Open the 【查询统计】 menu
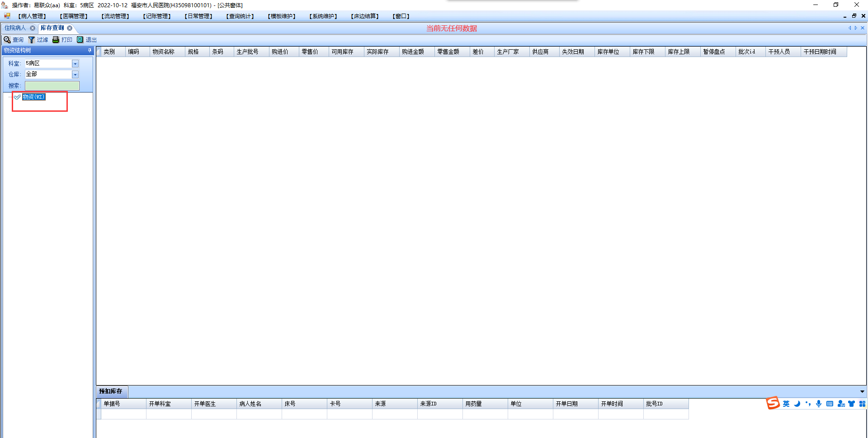 [x=240, y=16]
